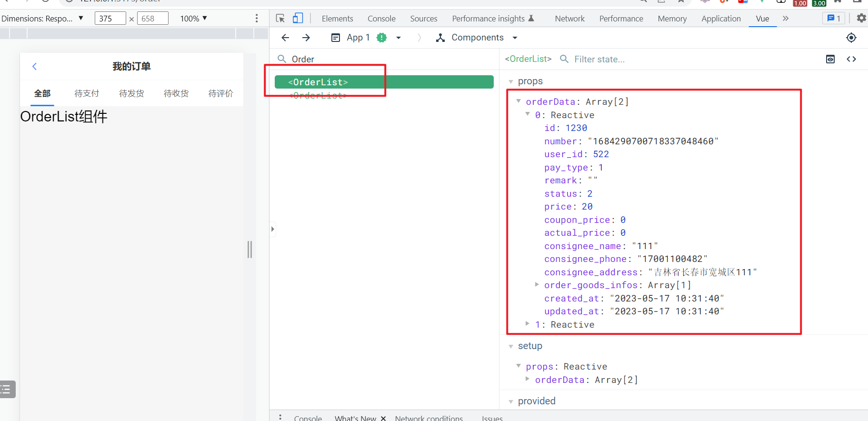Select the 待评价 order tab

coord(221,93)
